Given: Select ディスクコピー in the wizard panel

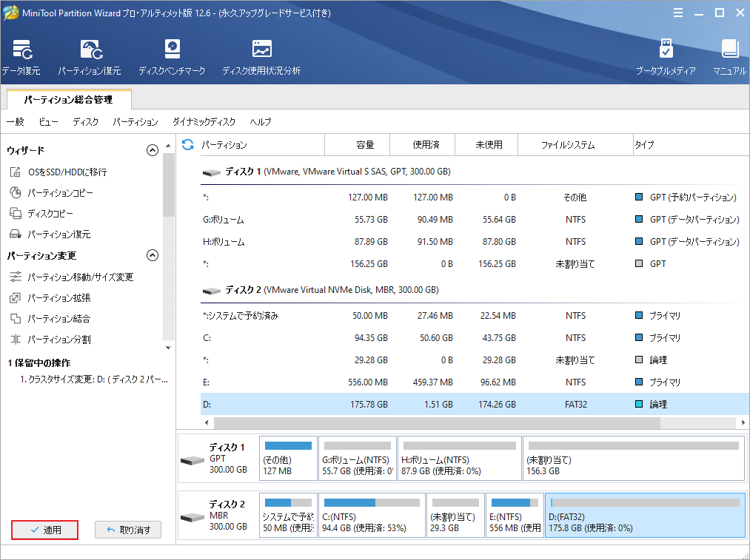Looking at the screenshot, I should click(x=50, y=214).
